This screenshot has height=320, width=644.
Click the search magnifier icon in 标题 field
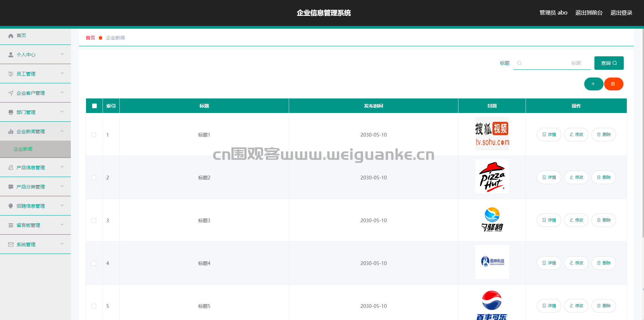[x=519, y=63]
